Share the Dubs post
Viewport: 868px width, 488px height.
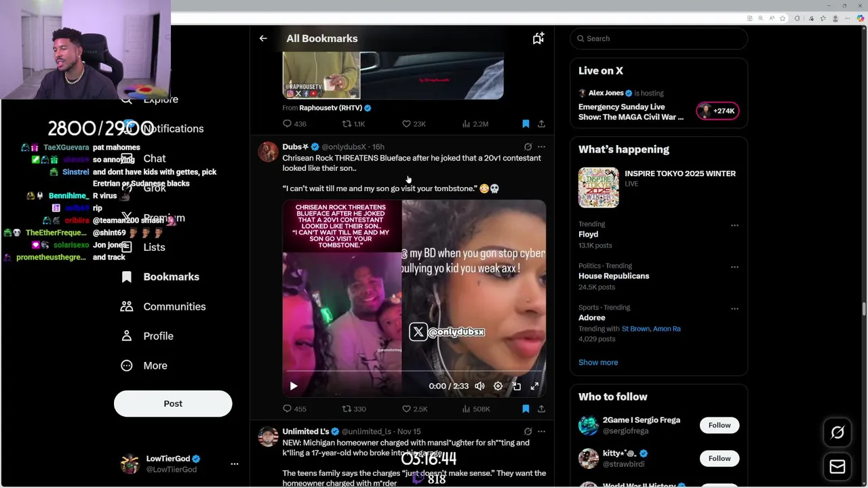[x=541, y=409]
